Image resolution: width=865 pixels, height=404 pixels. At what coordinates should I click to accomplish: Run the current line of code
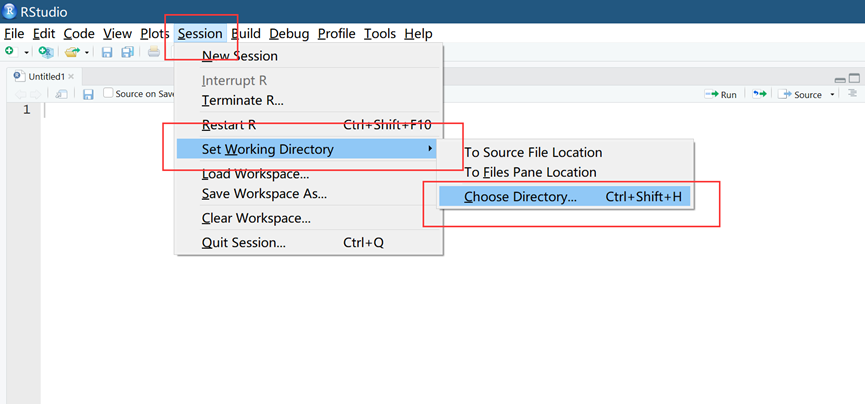click(x=720, y=94)
